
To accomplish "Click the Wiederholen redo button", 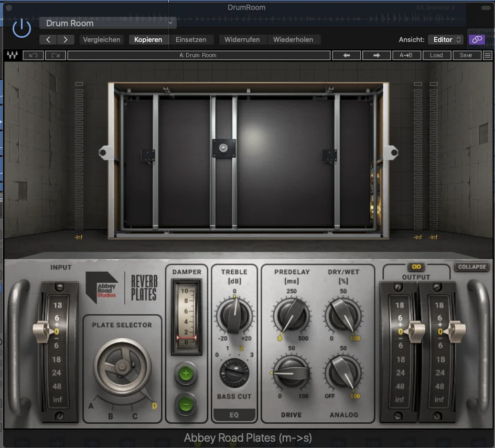I will [293, 39].
